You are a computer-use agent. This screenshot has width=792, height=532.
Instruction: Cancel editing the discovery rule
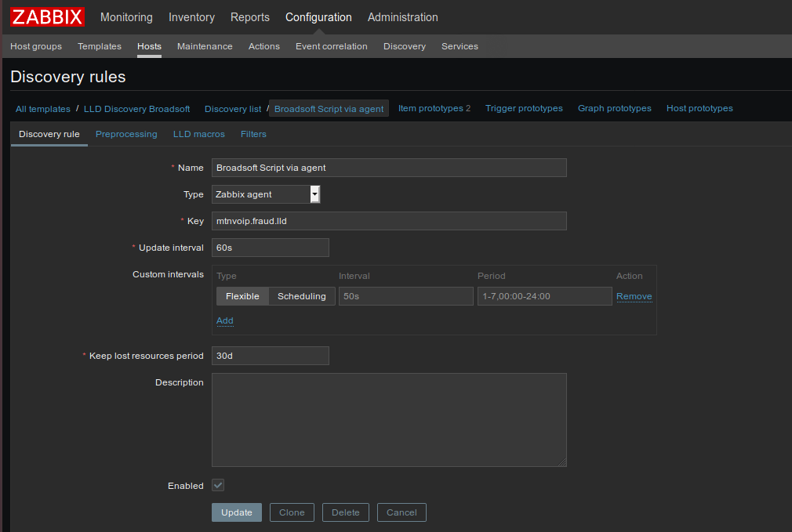click(x=401, y=512)
